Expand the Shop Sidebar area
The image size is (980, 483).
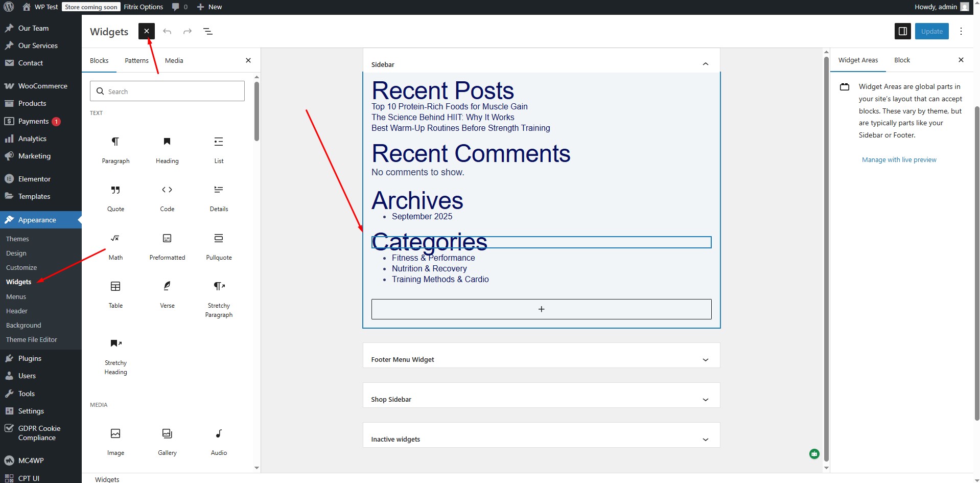pyautogui.click(x=705, y=400)
